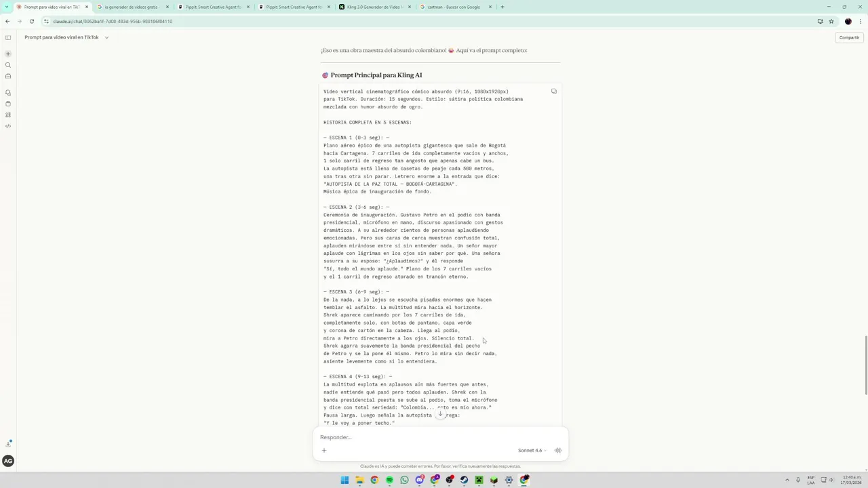Reload the current page
This screenshot has height=488, width=868.
31,21
